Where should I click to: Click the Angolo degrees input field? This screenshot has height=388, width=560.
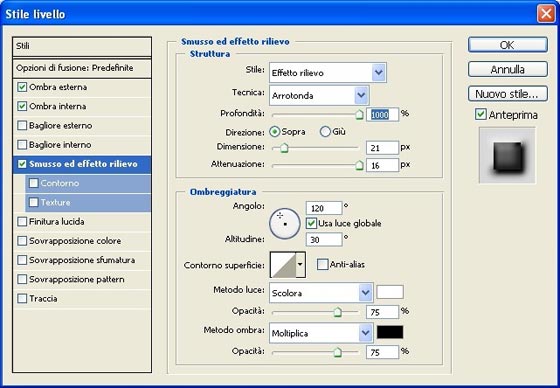[x=324, y=208]
